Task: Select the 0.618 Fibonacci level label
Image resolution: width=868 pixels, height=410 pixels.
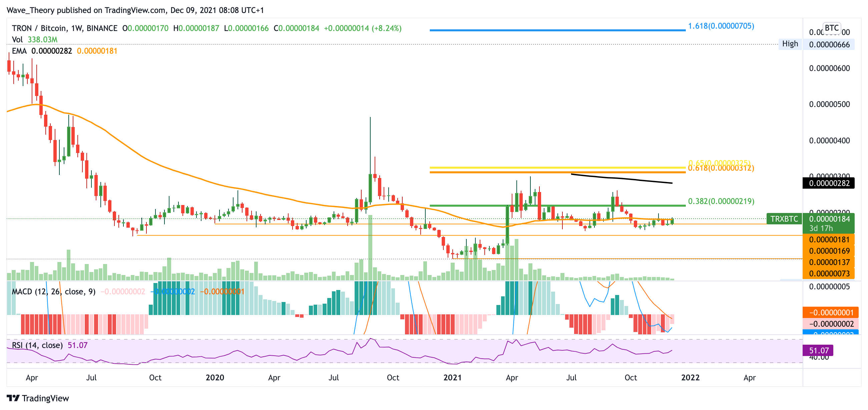Action: [721, 169]
